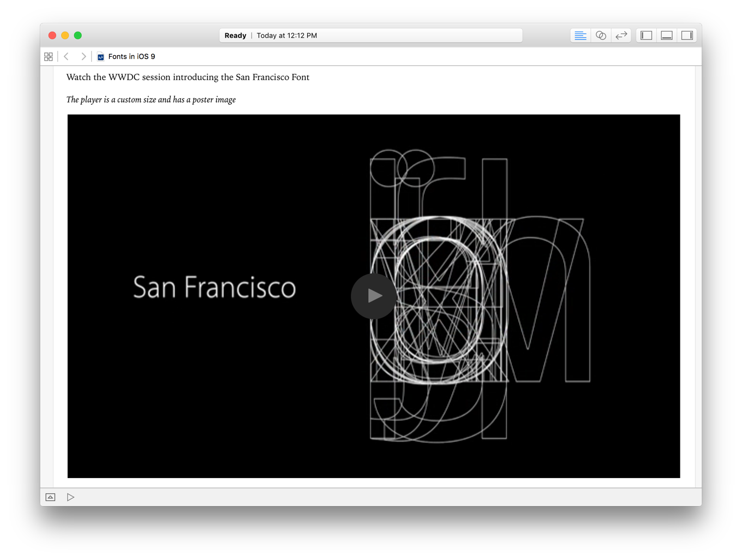Open the Assistant editor
Screen dimensions: 742x560
601,35
